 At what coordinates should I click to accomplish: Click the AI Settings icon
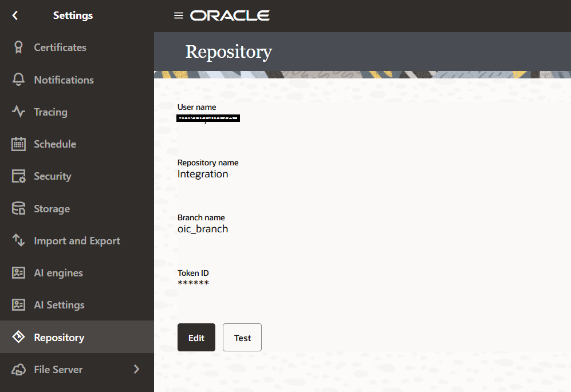[18, 304]
